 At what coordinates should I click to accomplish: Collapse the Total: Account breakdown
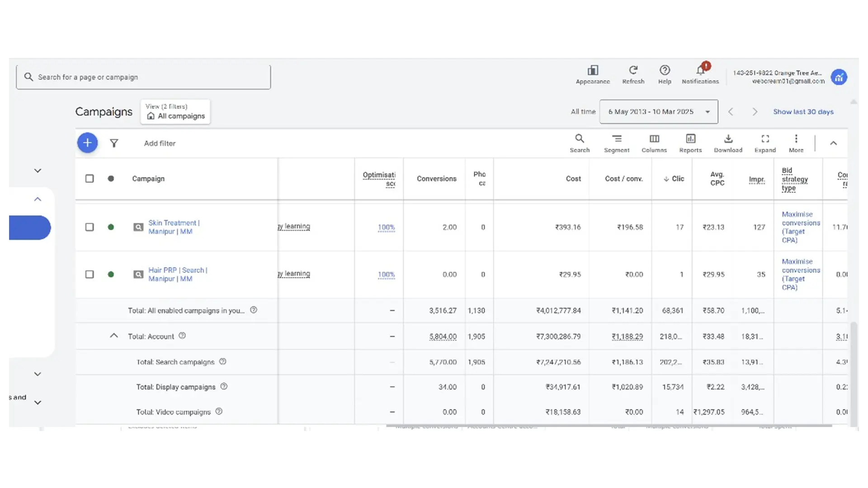pos(114,336)
